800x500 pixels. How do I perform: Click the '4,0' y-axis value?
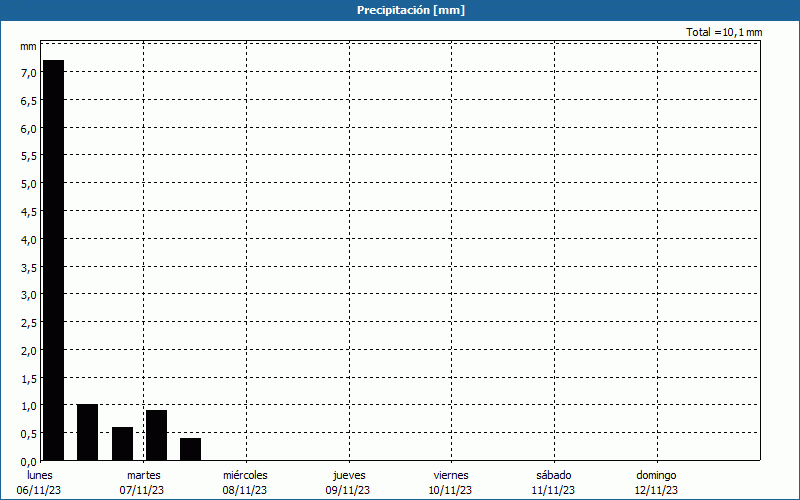[x=29, y=239]
